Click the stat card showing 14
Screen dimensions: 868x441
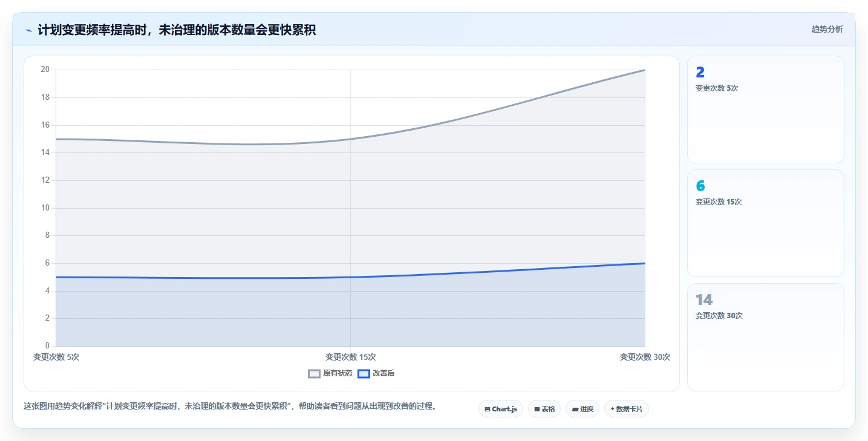pos(765,337)
